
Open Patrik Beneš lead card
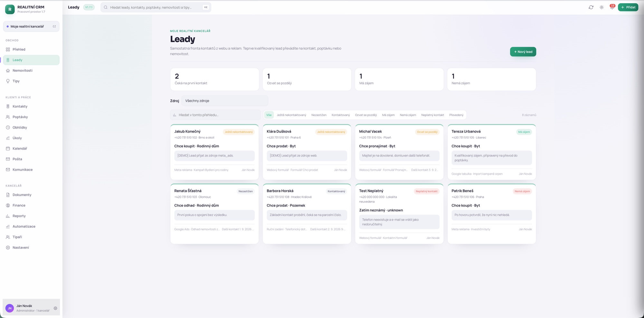tap(491, 214)
